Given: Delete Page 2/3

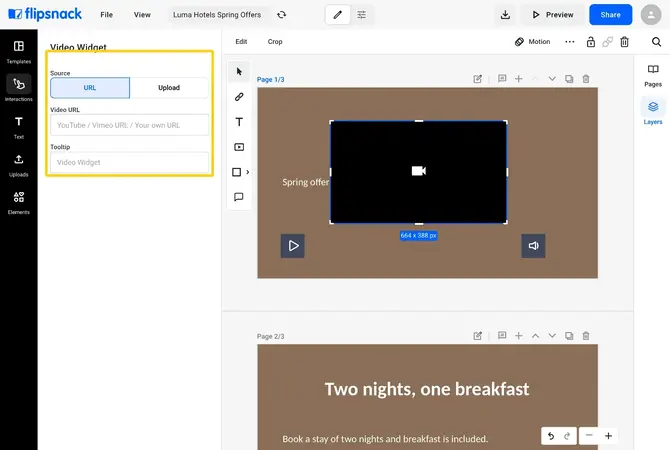Looking at the screenshot, I should (586, 336).
